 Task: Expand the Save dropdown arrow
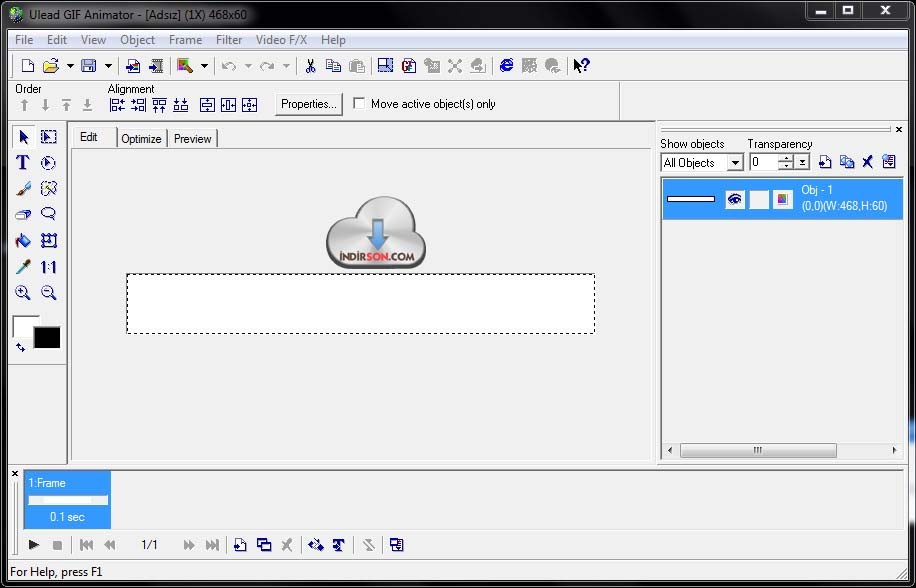108,66
